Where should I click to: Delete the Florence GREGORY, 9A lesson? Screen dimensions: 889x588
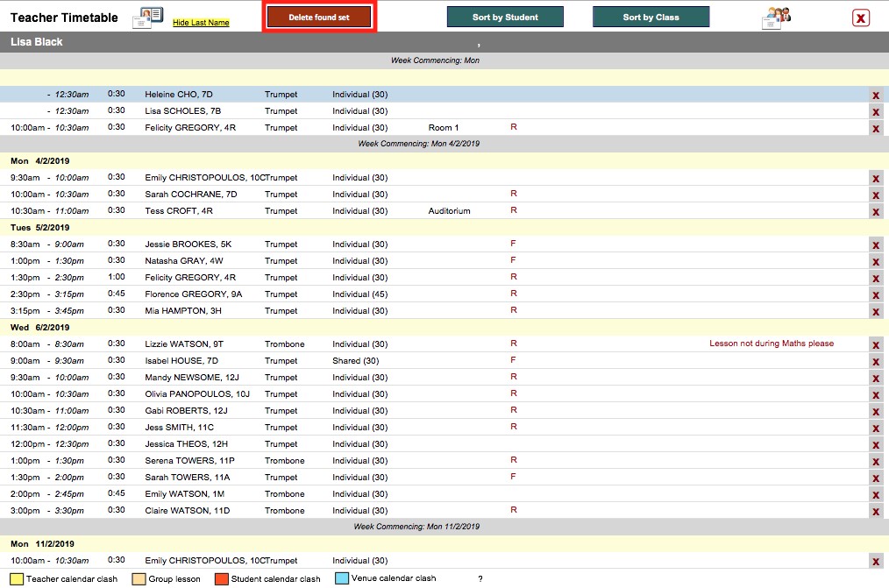click(876, 295)
